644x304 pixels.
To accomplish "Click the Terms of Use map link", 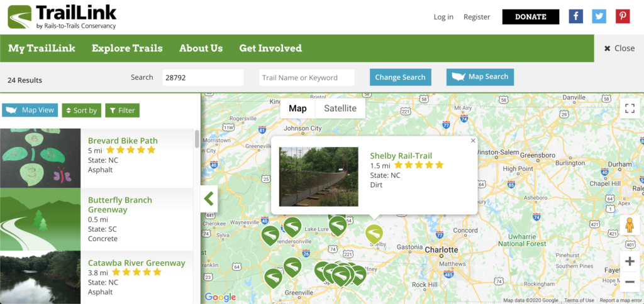I will coord(579,300).
